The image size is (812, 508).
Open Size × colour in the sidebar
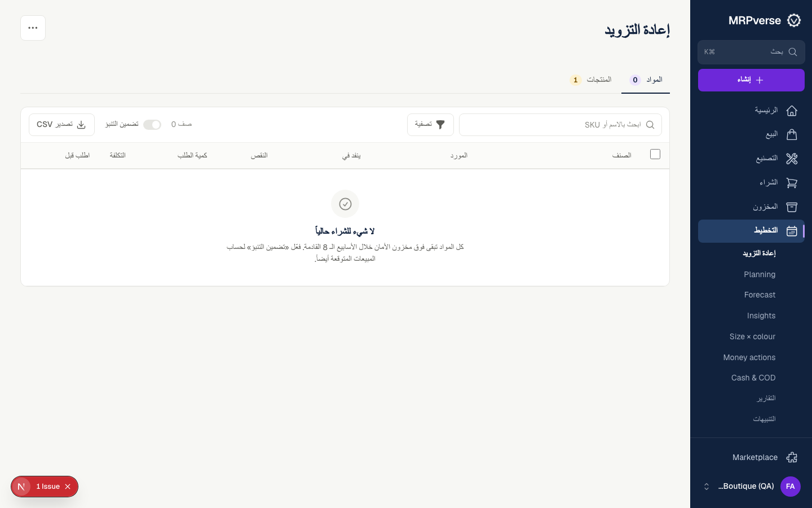pyautogui.click(x=752, y=336)
